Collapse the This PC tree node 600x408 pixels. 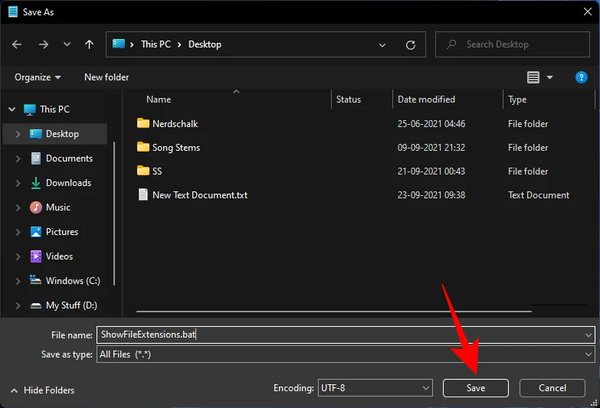pyautogui.click(x=12, y=109)
